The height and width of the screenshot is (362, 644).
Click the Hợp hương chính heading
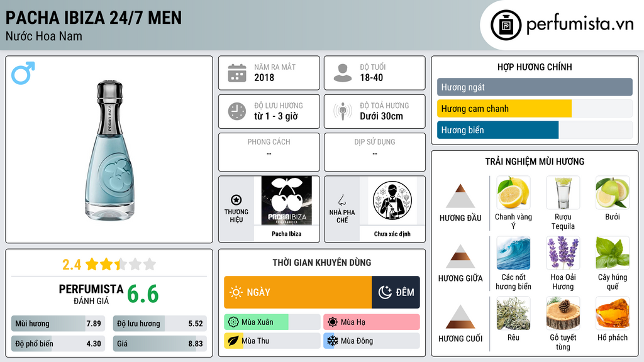click(535, 67)
